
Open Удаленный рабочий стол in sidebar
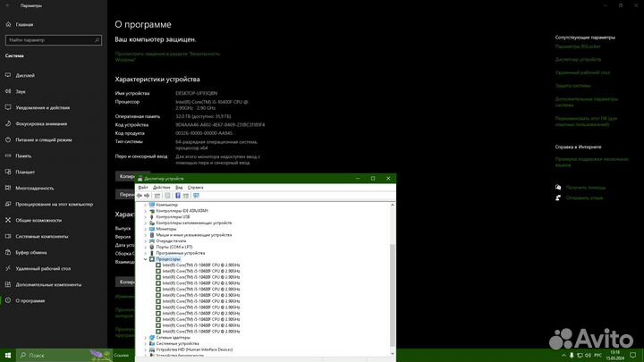(x=43, y=268)
